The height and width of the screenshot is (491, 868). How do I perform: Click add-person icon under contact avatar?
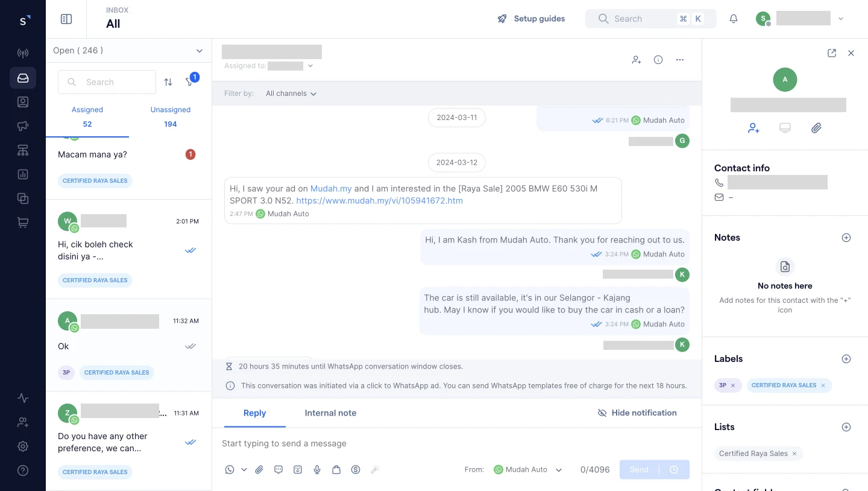[753, 128]
